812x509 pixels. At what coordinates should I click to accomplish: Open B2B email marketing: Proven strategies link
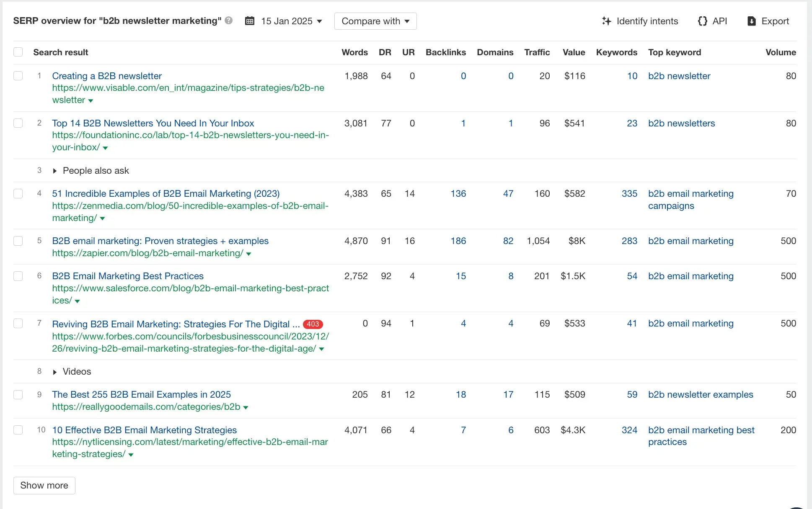pos(160,241)
